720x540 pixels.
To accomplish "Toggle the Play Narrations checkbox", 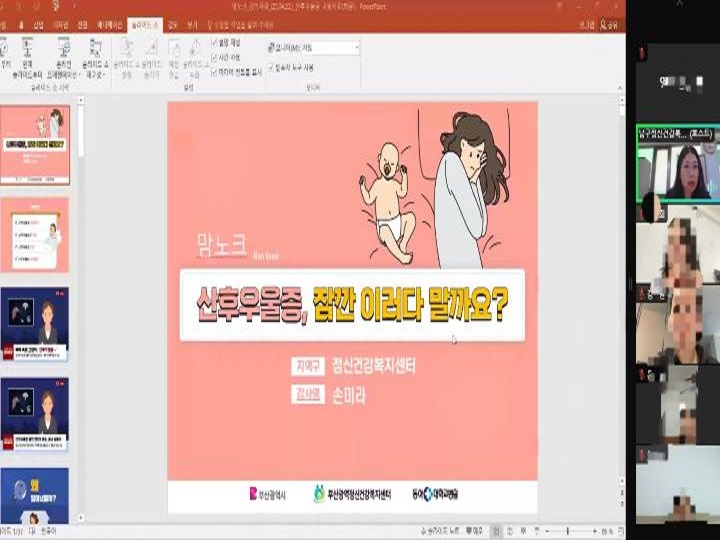I will point(216,43).
